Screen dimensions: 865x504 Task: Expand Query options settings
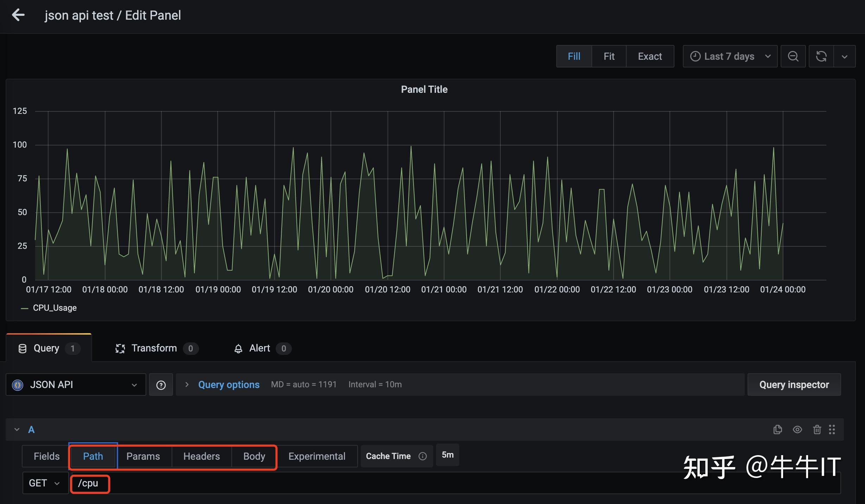(229, 385)
